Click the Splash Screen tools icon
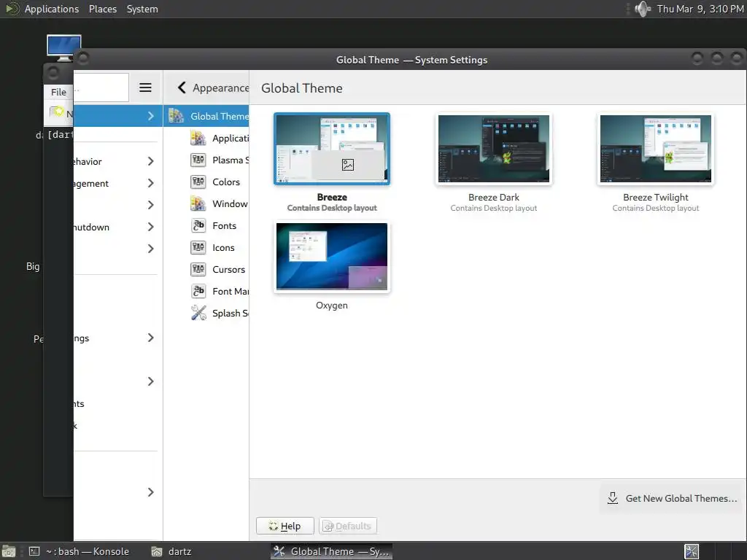 click(x=198, y=314)
